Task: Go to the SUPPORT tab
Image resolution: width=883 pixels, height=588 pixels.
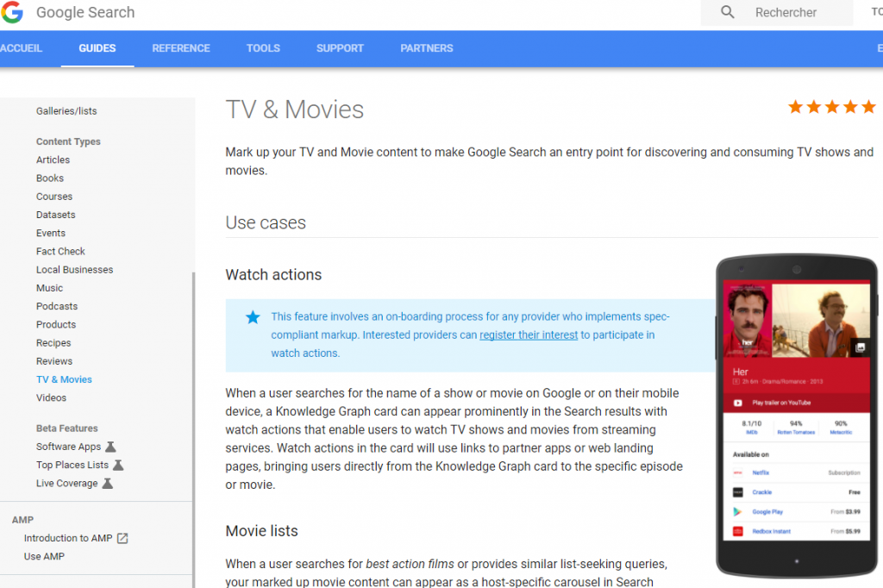Action: (340, 48)
